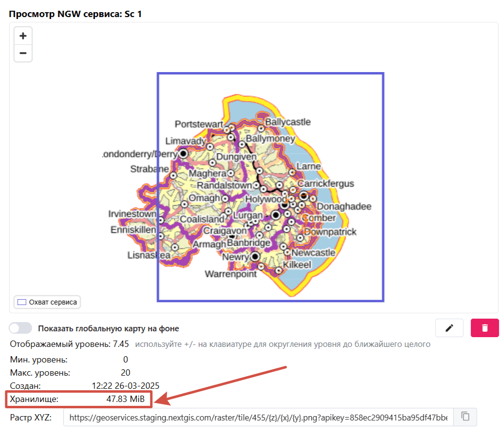Click the Enniskillen label on the map
Image resolution: width=504 pixels, height=438 pixels.
(x=133, y=229)
